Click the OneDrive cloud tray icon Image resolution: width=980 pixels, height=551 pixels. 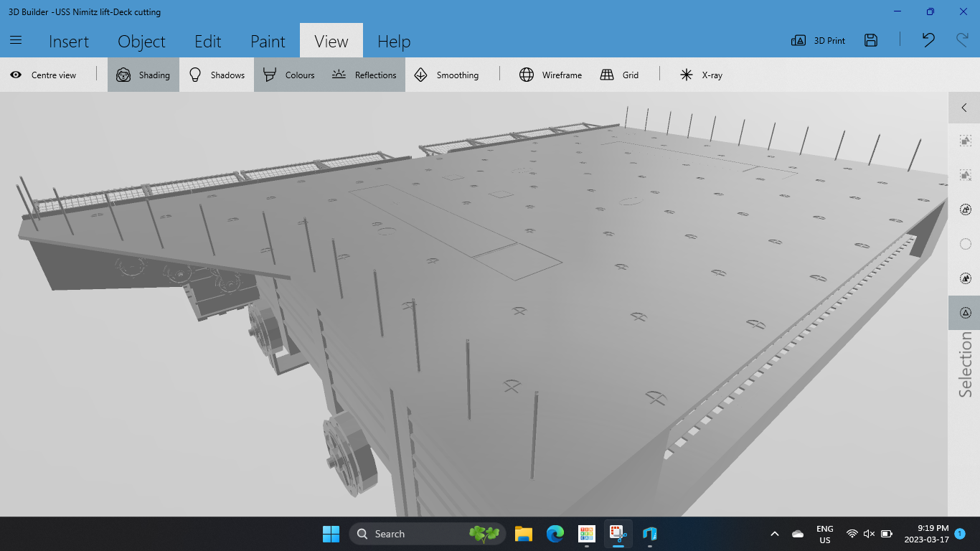point(798,534)
